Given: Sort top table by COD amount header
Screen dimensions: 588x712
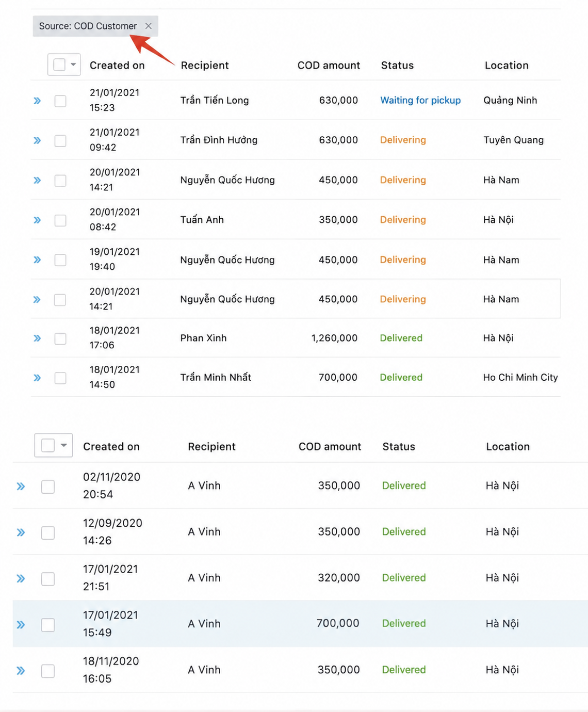Looking at the screenshot, I should (x=329, y=66).
